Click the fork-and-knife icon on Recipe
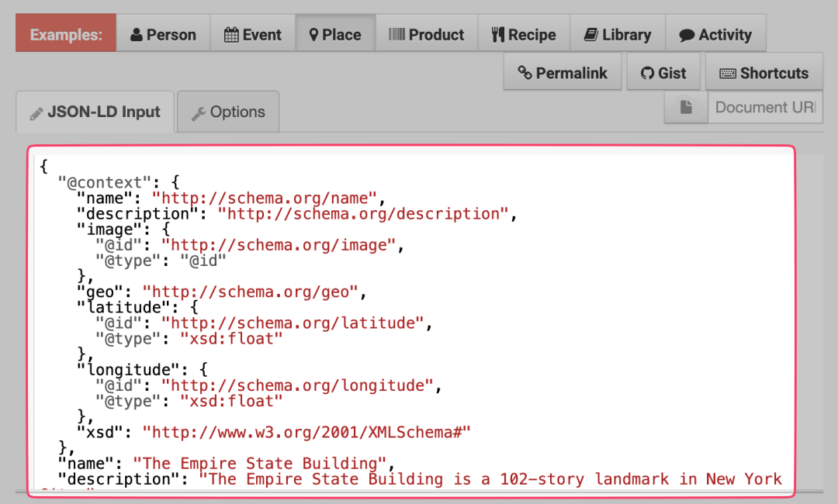This screenshot has width=838, height=504. (x=497, y=35)
